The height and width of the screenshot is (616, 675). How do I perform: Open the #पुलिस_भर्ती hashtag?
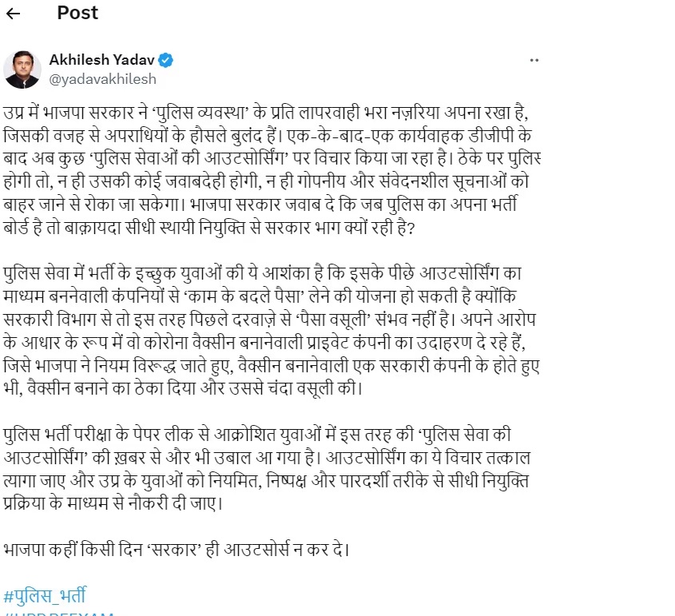(x=45, y=595)
